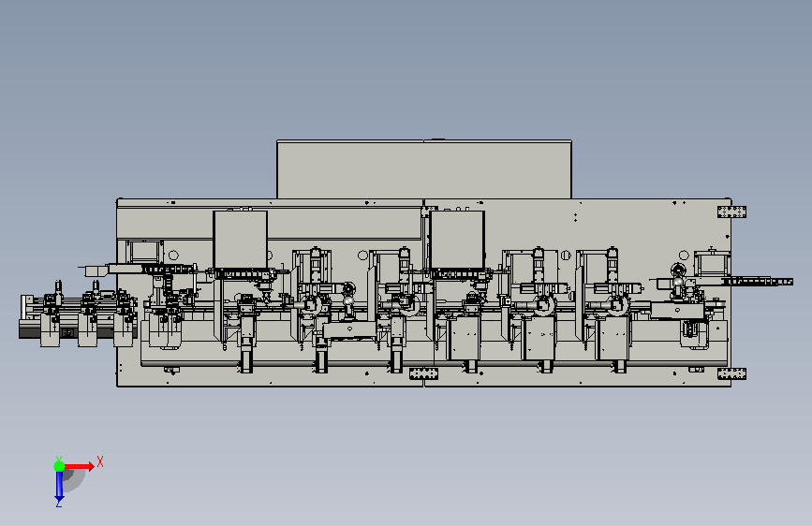The width and height of the screenshot is (812, 526).
Task: Click the blue Z axis arrow of the triad
Action: click(x=59, y=486)
